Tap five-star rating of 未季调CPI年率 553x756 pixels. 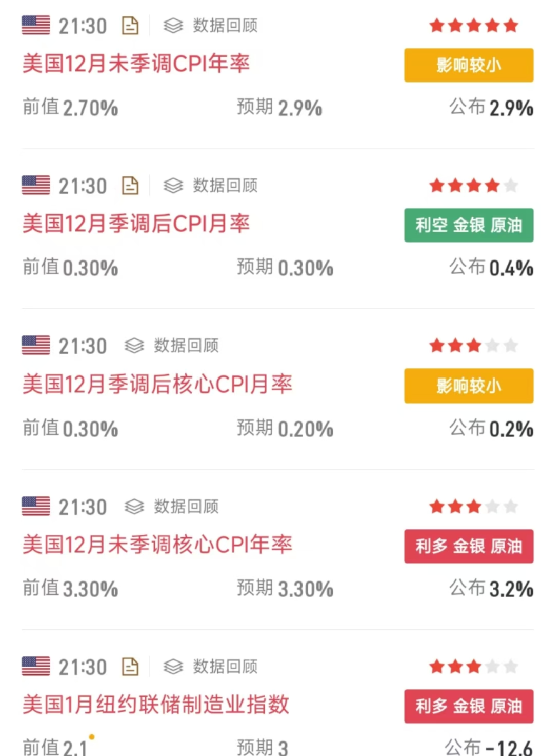pos(473,26)
